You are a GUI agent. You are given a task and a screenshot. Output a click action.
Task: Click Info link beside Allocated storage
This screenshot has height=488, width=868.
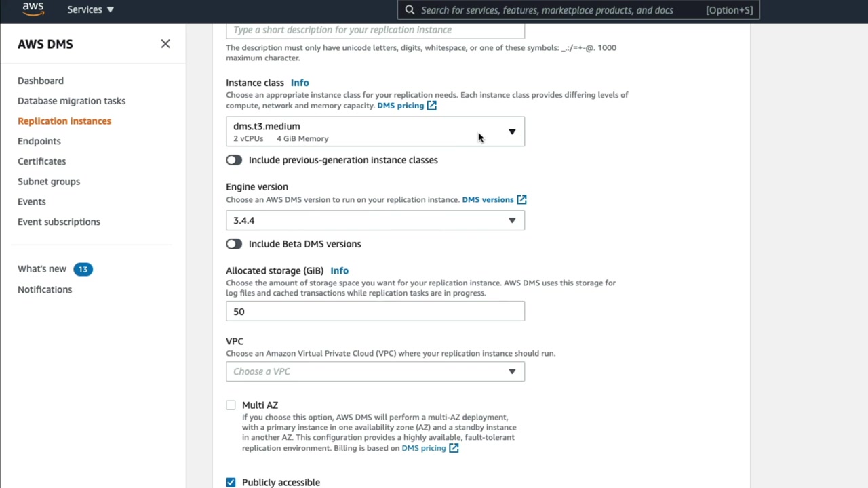point(339,271)
